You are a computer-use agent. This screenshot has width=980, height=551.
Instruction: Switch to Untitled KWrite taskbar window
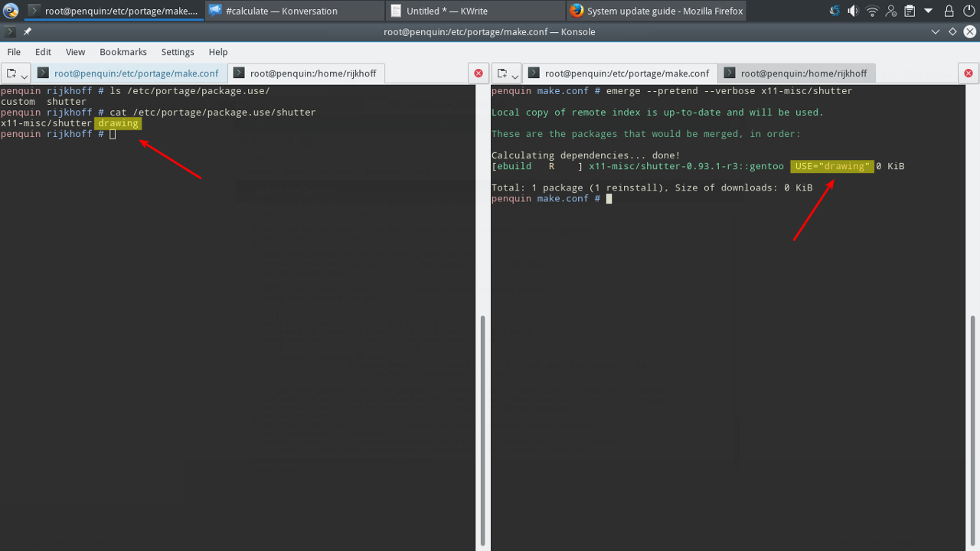click(x=475, y=11)
